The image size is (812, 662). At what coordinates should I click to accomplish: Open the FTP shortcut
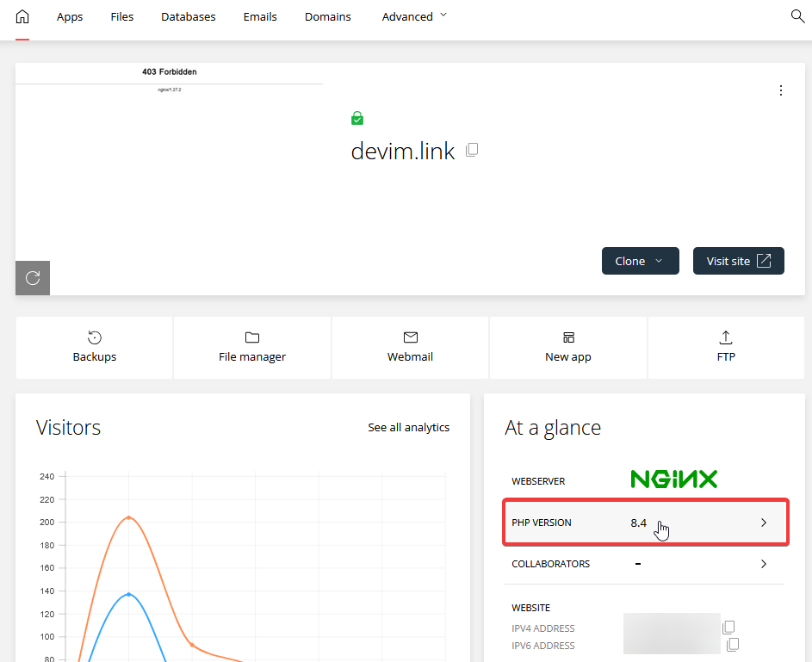(x=726, y=347)
